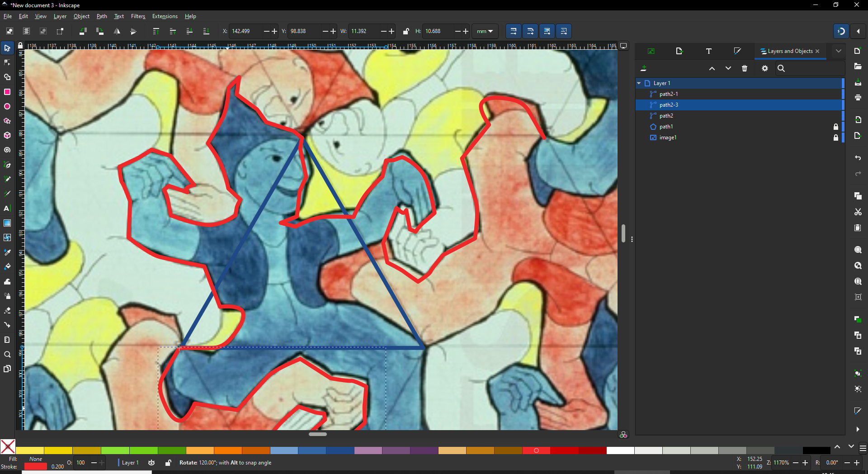
Task: Click the X coordinate input field
Action: [x=245, y=31]
